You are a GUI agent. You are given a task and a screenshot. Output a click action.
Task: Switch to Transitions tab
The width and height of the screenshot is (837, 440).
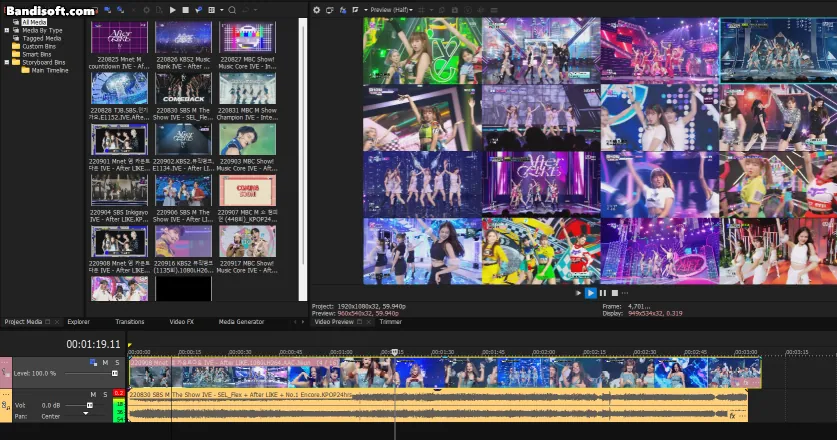(x=130, y=321)
